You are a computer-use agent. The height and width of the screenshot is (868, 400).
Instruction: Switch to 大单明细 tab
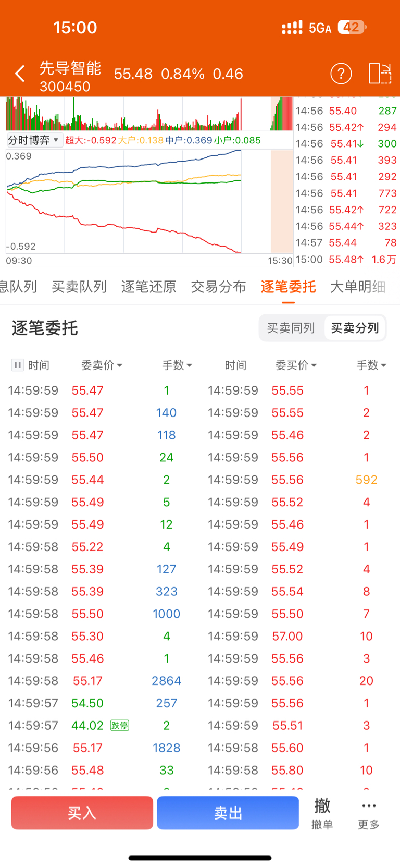358,287
